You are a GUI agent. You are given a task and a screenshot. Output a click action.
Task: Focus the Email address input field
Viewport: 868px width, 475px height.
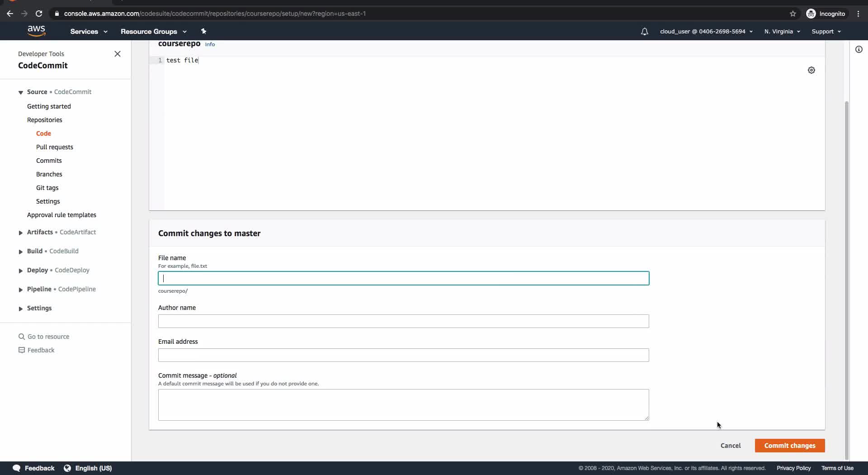point(404,355)
